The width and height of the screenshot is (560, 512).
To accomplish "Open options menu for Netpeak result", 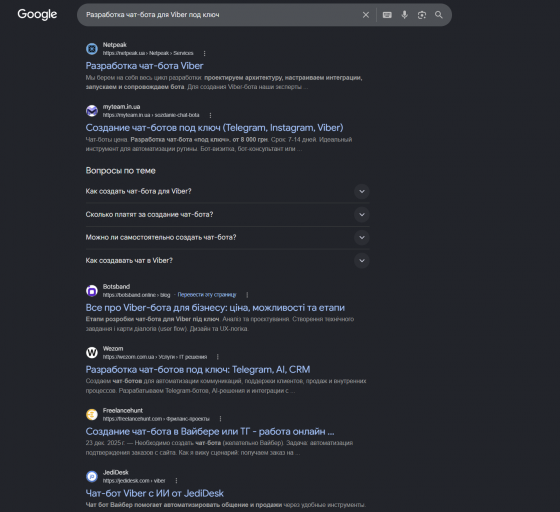I will click(x=204, y=53).
